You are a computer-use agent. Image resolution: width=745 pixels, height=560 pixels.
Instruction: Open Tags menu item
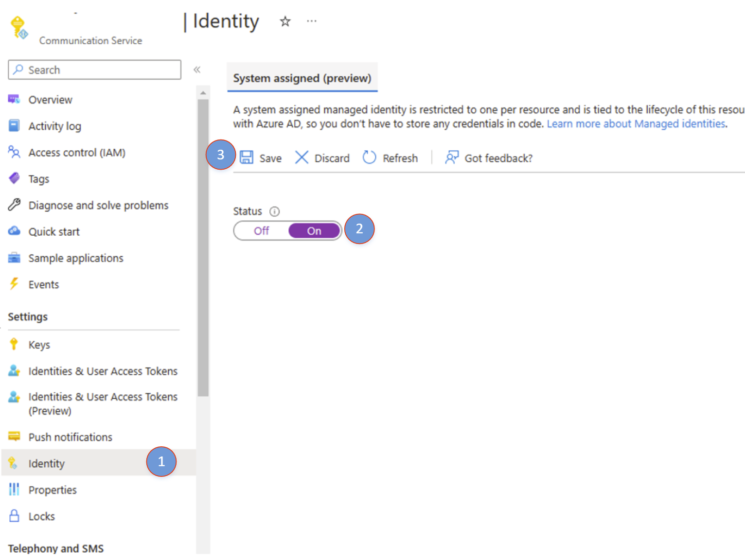39,179
